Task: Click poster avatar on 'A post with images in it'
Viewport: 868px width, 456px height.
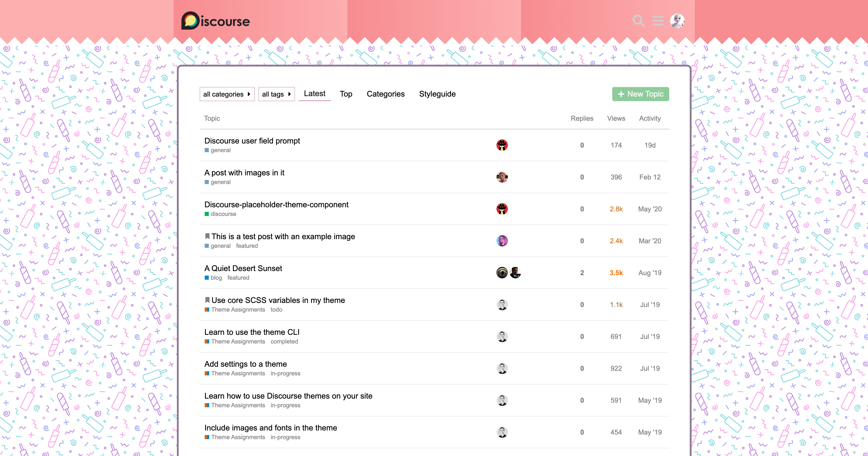Action: click(x=502, y=177)
